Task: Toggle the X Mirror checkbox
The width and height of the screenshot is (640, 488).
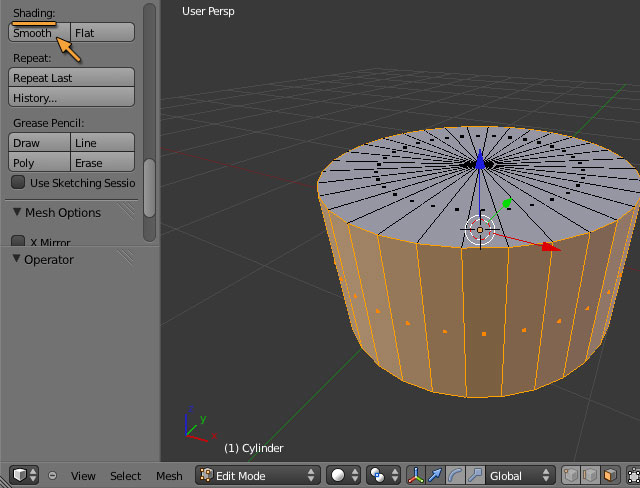Action: coord(18,242)
